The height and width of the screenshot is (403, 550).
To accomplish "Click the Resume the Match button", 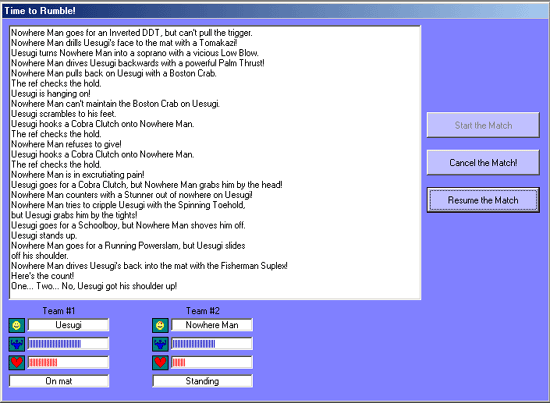I will 483,200.
